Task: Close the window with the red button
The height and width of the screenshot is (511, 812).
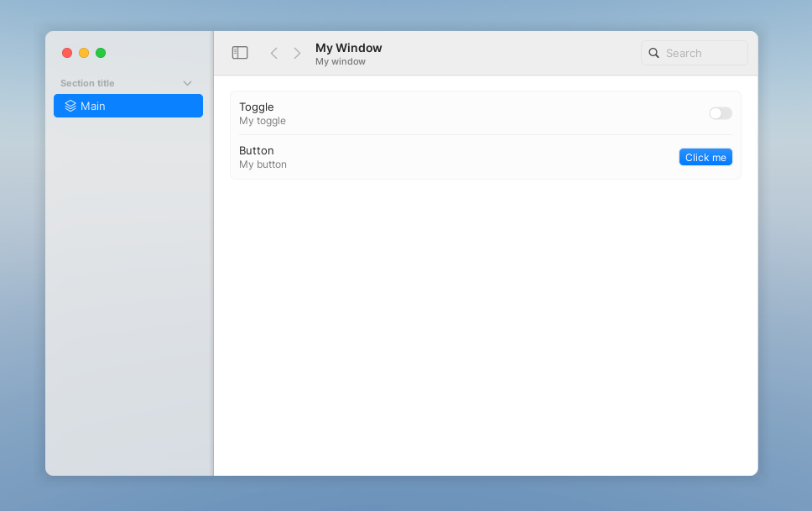Action: 67,53
